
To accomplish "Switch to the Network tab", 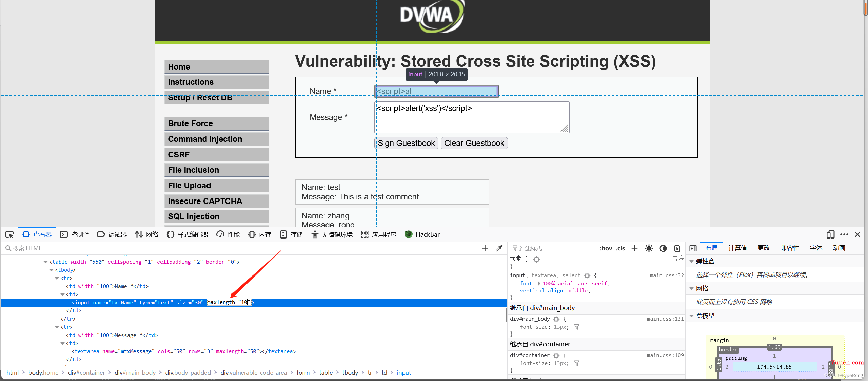I will [147, 234].
